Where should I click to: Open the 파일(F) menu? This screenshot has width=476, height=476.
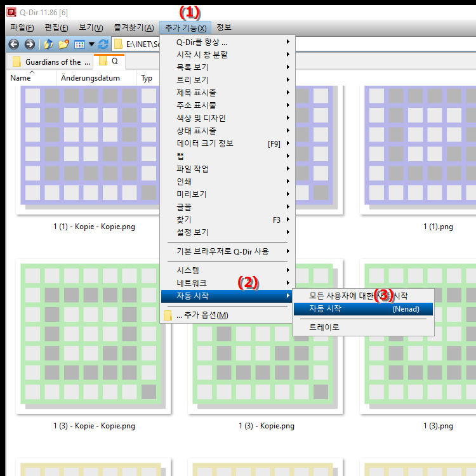point(22,28)
